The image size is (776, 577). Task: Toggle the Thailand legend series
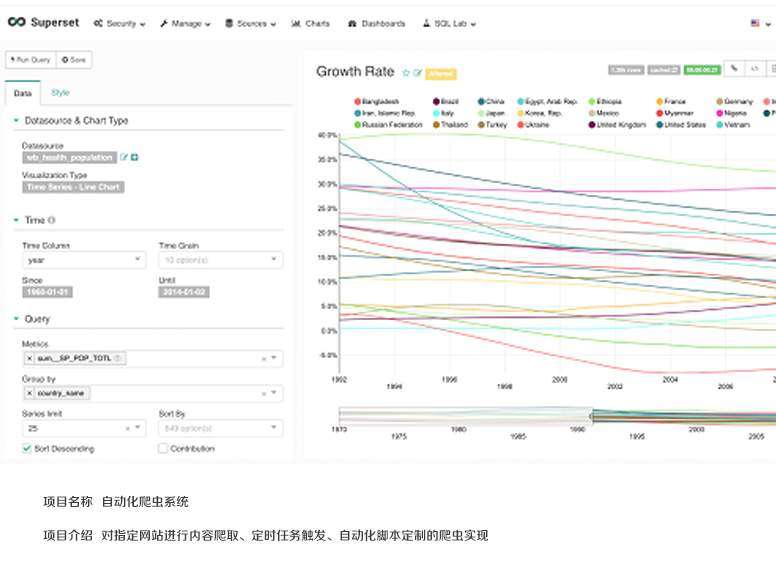[450, 125]
